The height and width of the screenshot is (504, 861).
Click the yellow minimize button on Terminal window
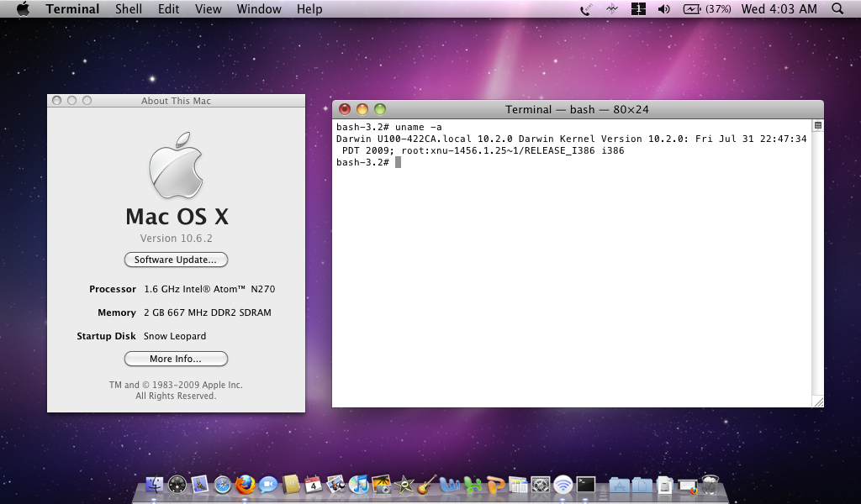coord(362,109)
